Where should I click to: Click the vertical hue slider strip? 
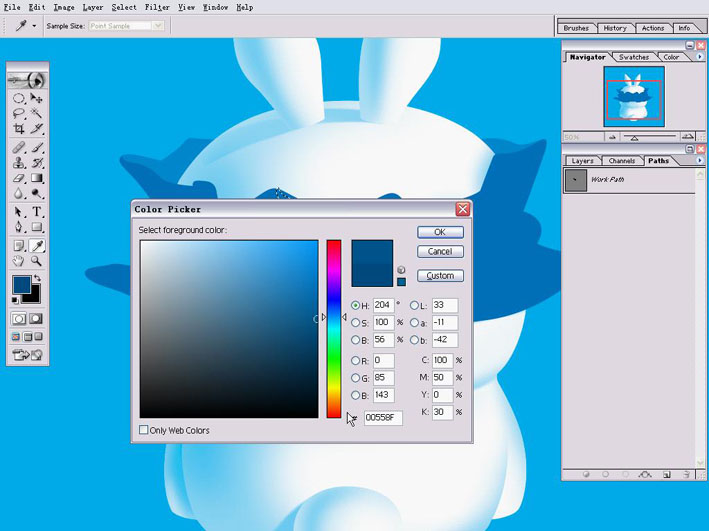334,329
